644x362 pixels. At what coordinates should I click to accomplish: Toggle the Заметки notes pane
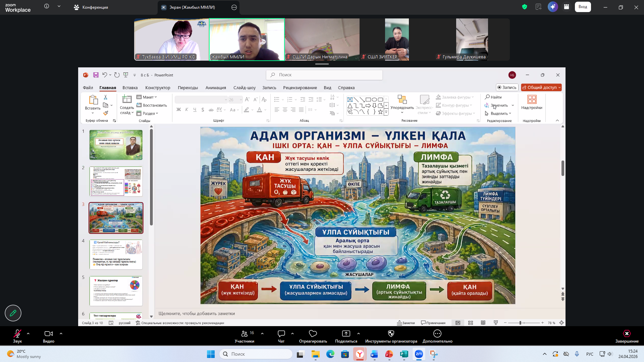coord(406,323)
